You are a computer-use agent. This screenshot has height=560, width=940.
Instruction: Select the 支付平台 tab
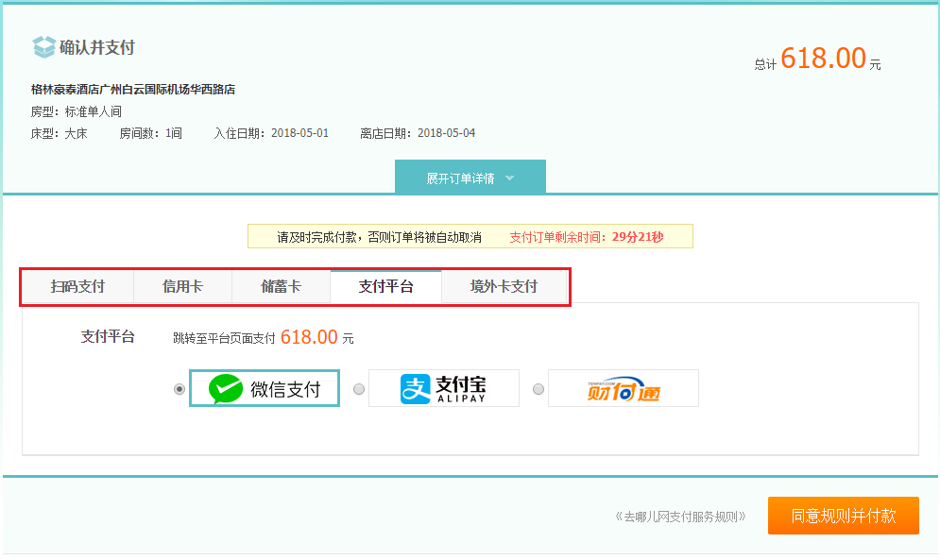click(385, 287)
